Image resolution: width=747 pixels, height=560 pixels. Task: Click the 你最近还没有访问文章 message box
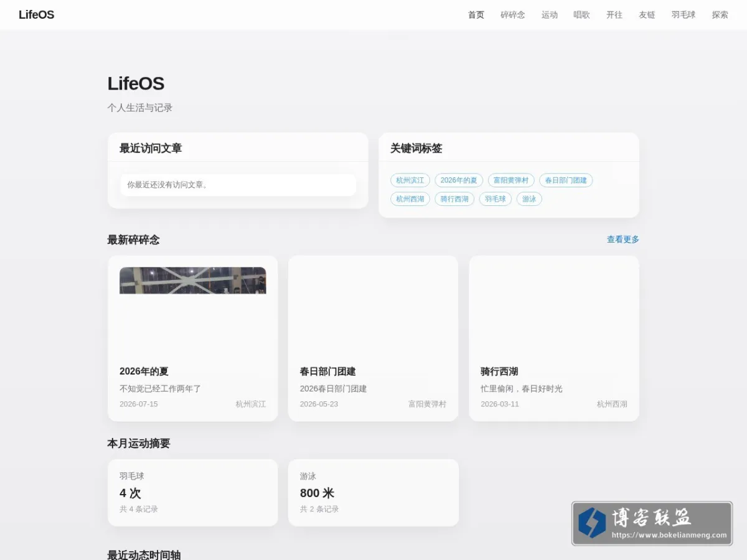(238, 185)
